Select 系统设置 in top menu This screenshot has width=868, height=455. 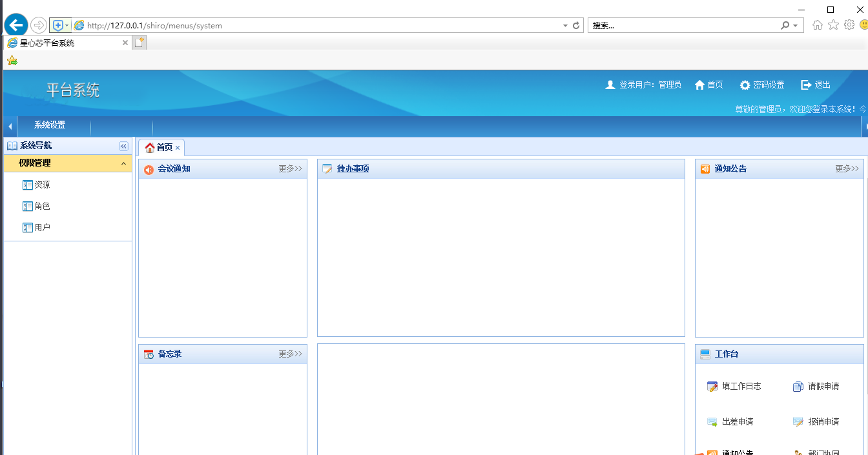(50, 125)
